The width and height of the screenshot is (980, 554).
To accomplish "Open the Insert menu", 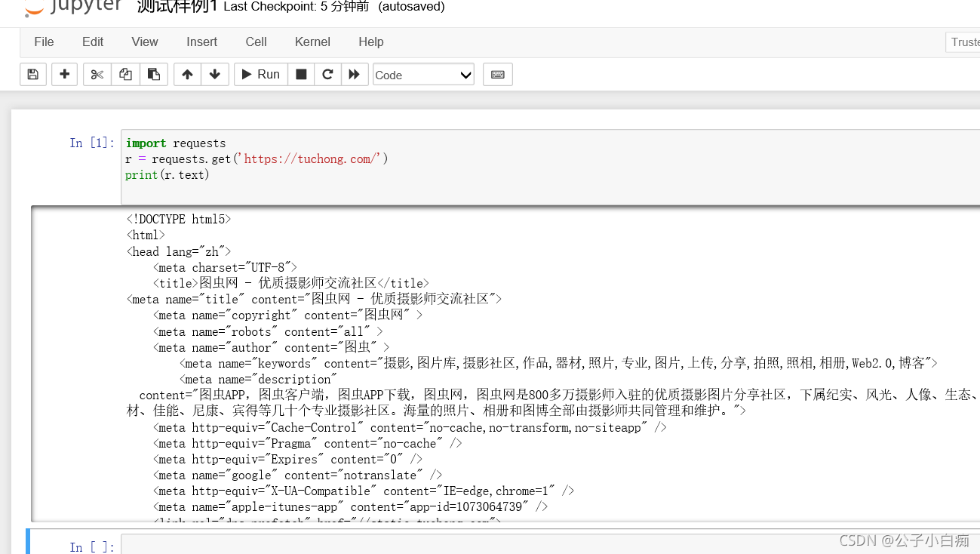I will [201, 42].
